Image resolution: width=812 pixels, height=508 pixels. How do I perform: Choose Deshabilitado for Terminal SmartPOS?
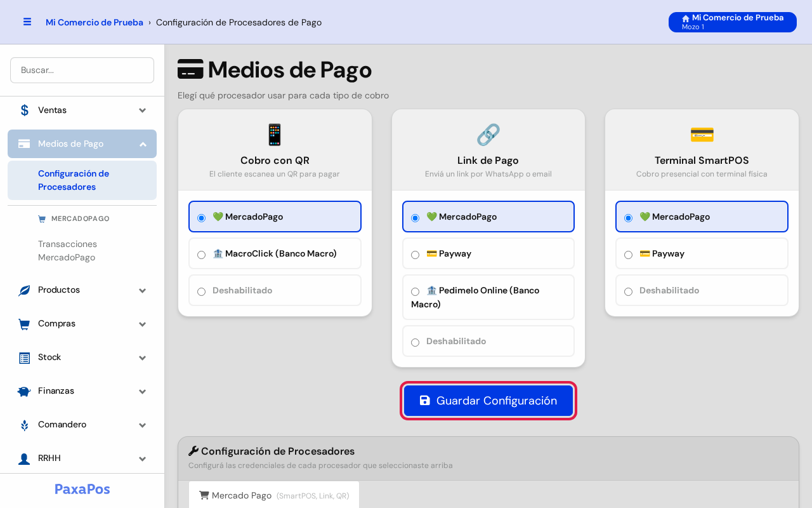point(702,290)
